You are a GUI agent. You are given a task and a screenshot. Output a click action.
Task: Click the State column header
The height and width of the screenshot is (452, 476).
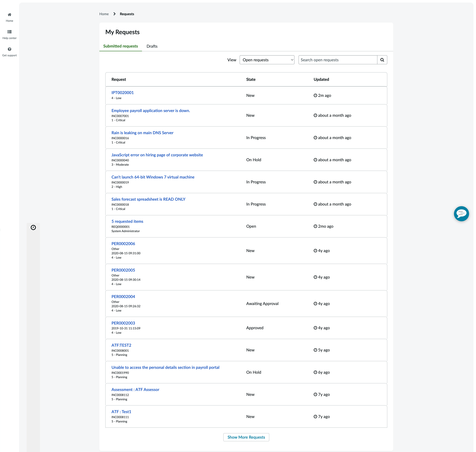[x=251, y=80]
